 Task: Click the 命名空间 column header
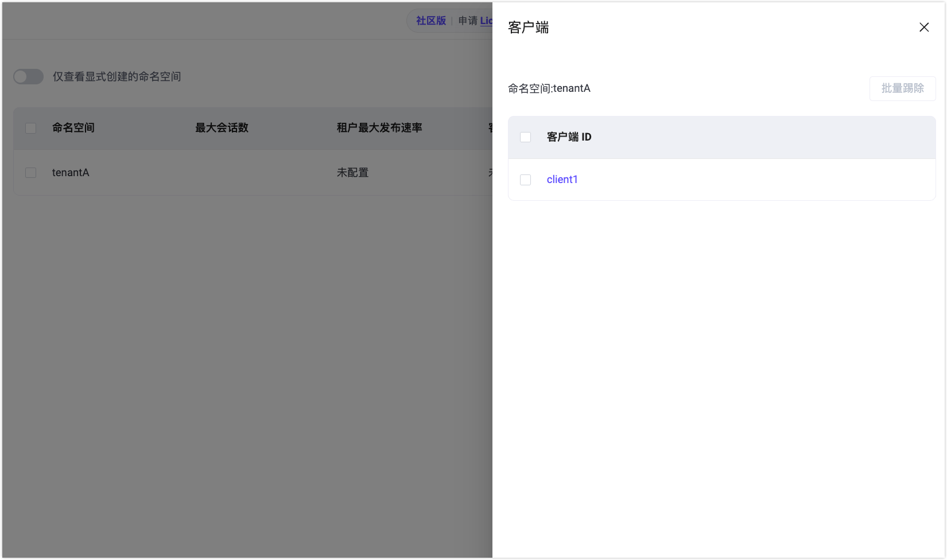(72, 128)
